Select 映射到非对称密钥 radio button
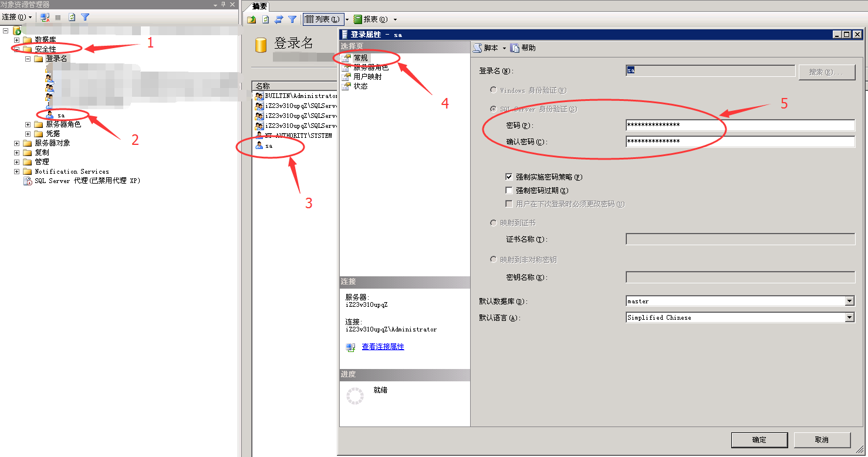The height and width of the screenshot is (457, 868). (493, 259)
